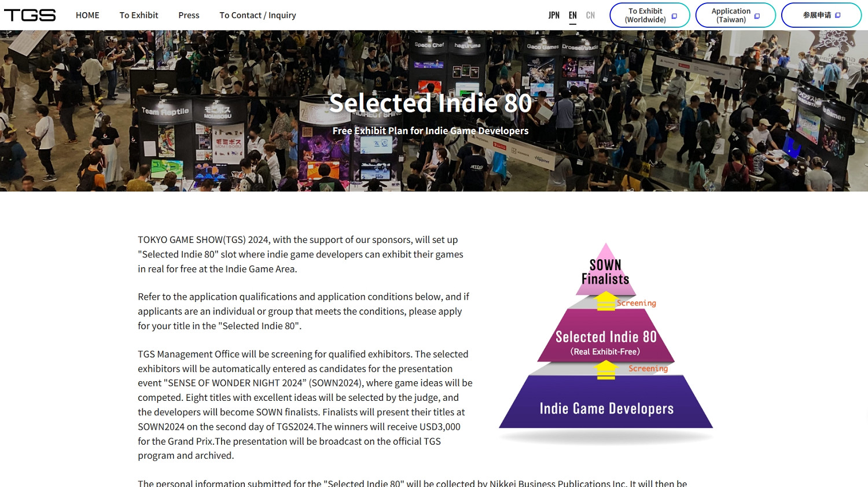
Task: Click the Selected Indie 80 banner heading
Action: 430,103
